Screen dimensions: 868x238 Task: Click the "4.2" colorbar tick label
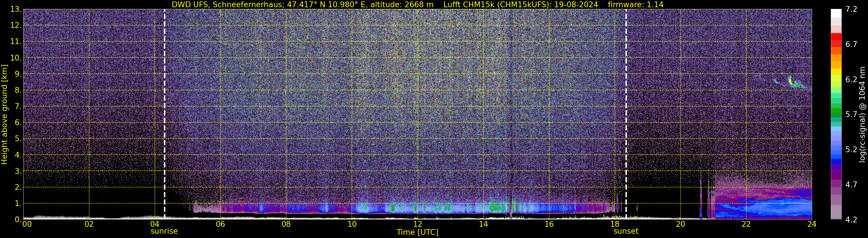(852, 220)
